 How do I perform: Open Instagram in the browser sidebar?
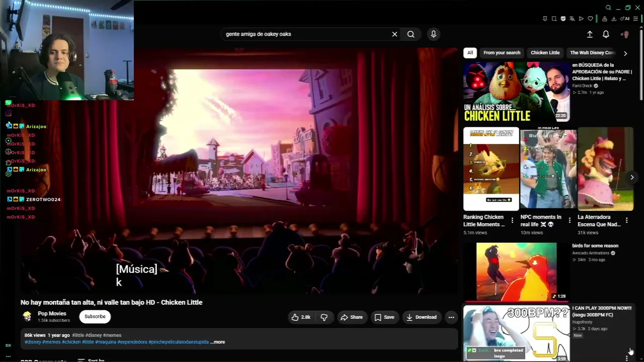coord(8,113)
